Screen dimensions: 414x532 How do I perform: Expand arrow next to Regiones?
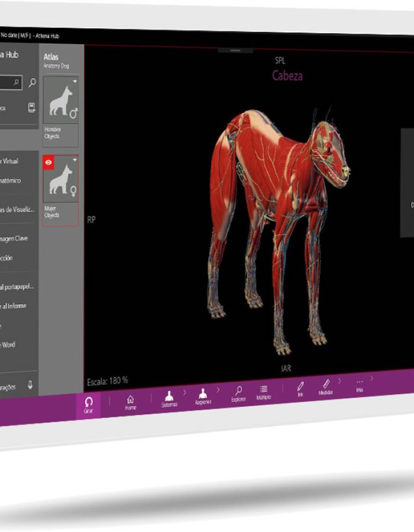(x=218, y=390)
